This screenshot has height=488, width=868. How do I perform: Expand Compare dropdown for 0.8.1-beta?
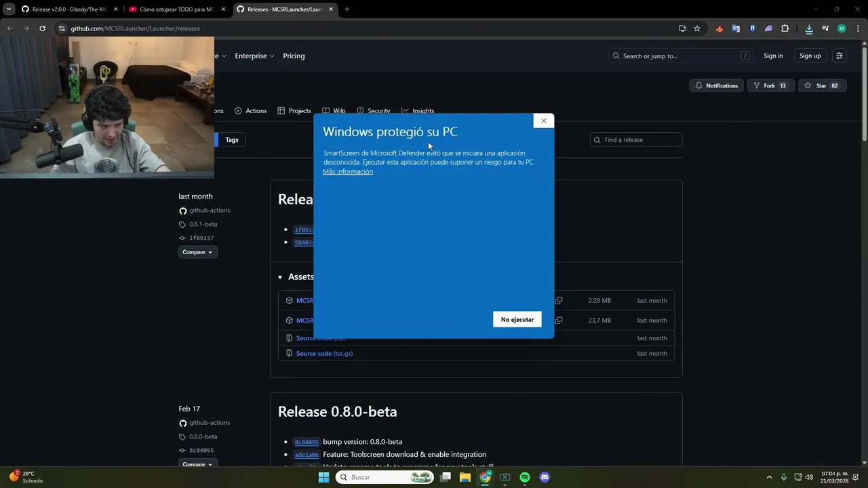[x=197, y=252]
